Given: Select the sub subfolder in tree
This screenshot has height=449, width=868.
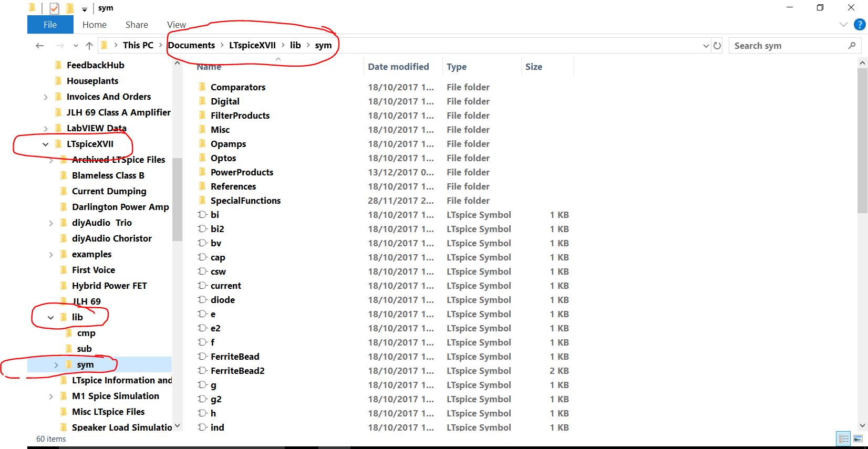Looking at the screenshot, I should click(x=84, y=349).
